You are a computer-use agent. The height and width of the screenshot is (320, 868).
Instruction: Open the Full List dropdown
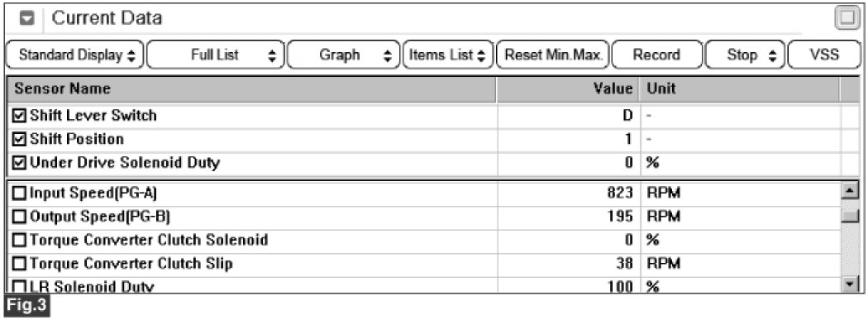tap(216, 55)
